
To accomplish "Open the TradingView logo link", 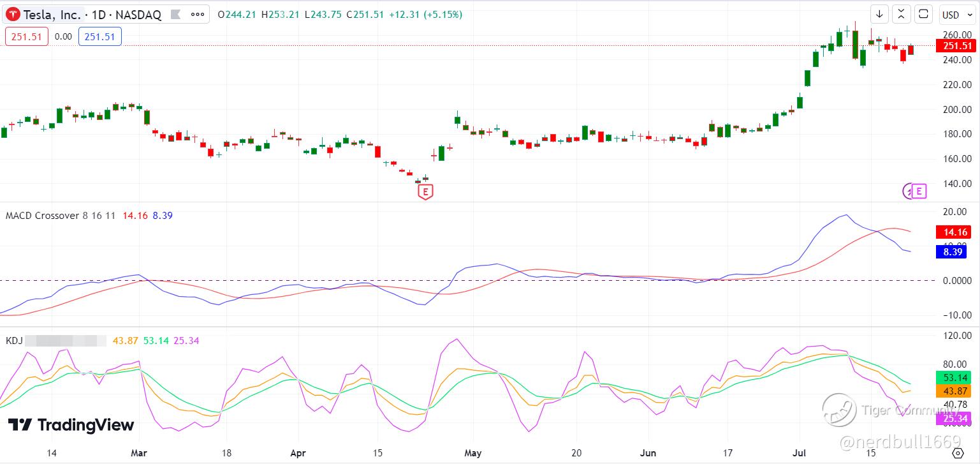I will [x=71, y=426].
